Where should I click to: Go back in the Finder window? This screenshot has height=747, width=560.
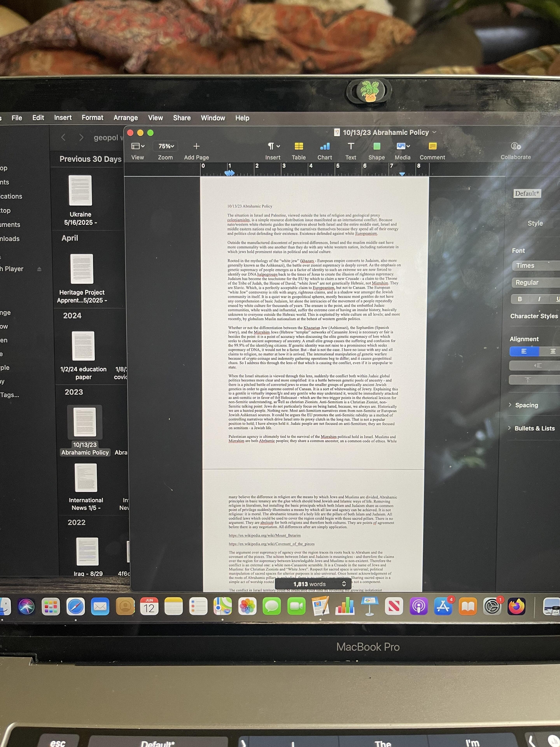[63, 138]
